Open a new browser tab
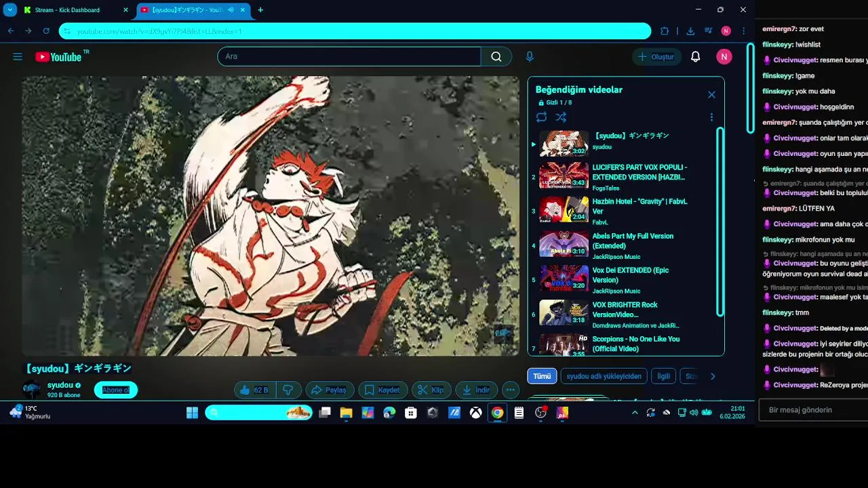 [260, 10]
